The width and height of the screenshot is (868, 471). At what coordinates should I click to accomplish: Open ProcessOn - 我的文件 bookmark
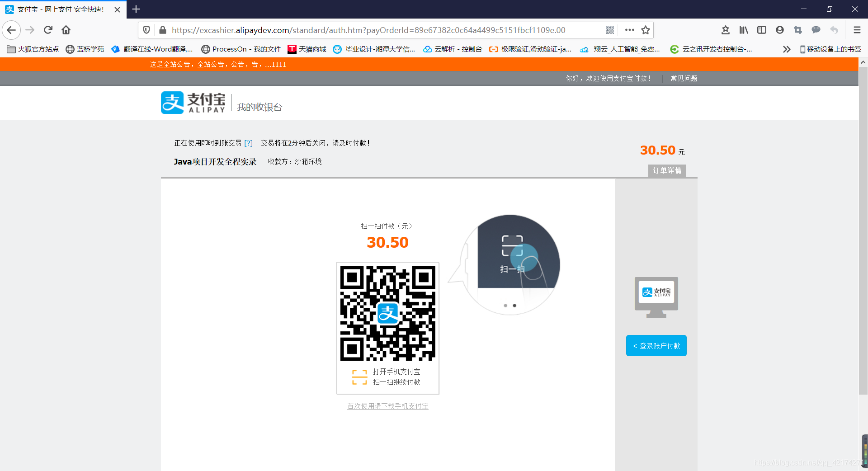(x=241, y=49)
